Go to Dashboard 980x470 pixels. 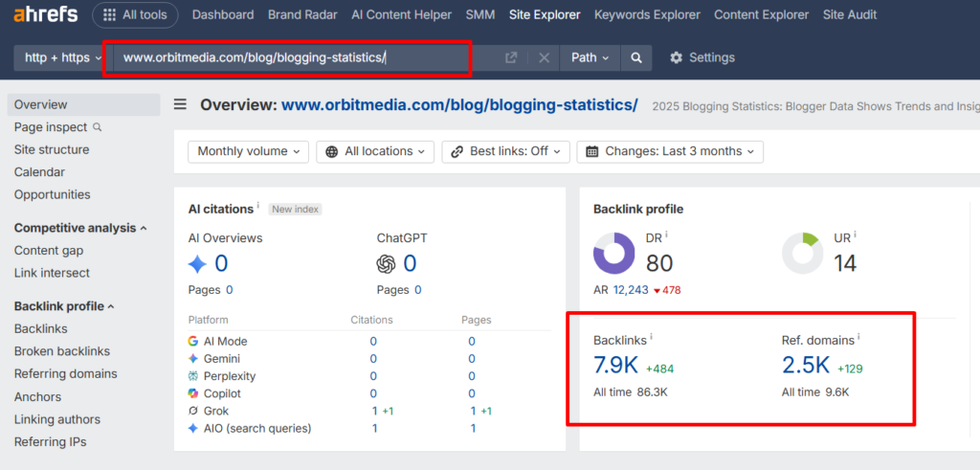pyautogui.click(x=223, y=15)
